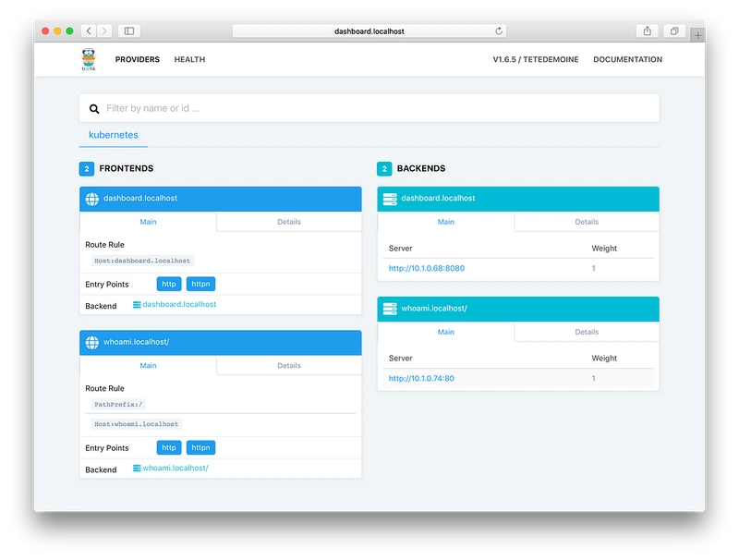Select Main tab of whoami.localhost/ frontend

click(x=148, y=365)
